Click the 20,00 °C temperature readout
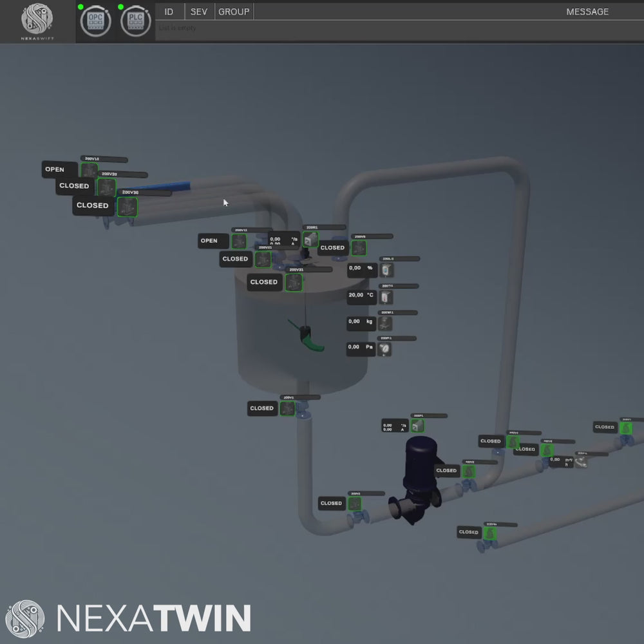 pos(361,297)
